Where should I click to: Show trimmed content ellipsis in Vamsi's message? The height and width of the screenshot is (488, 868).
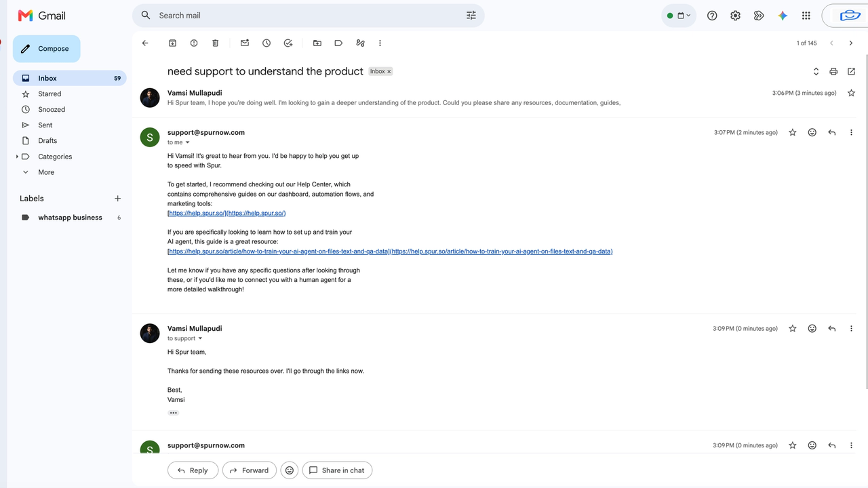click(x=174, y=412)
